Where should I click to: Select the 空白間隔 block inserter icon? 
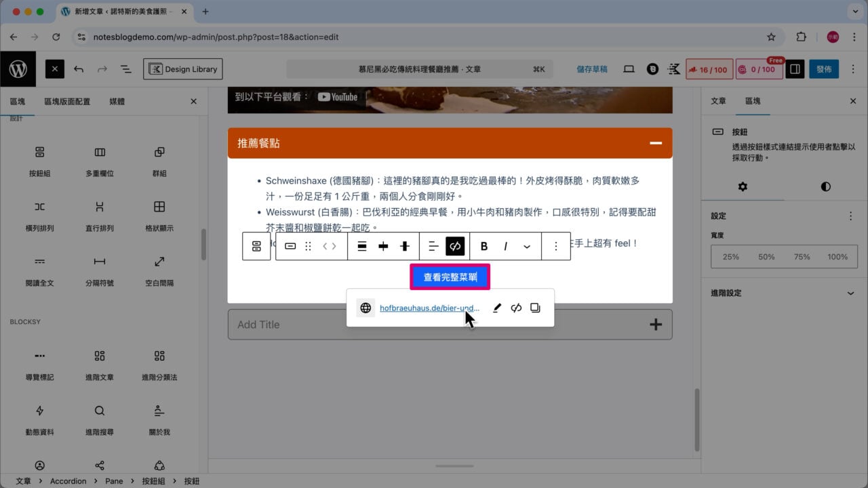point(159,262)
